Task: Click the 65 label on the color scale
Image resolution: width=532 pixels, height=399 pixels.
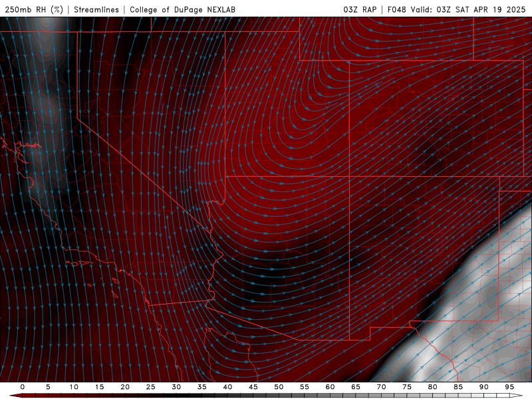Action: (356, 387)
